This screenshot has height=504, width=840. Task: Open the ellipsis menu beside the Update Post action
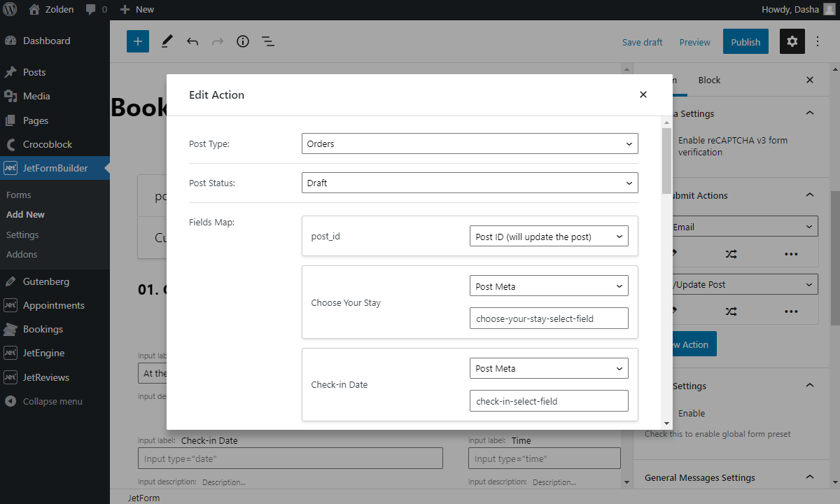pos(791,311)
